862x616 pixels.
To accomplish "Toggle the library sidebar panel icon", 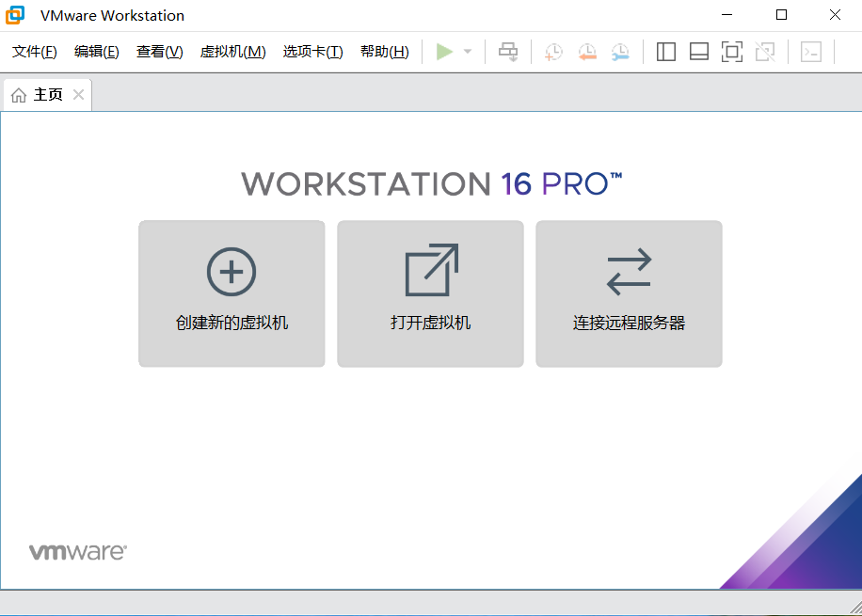I will point(665,52).
